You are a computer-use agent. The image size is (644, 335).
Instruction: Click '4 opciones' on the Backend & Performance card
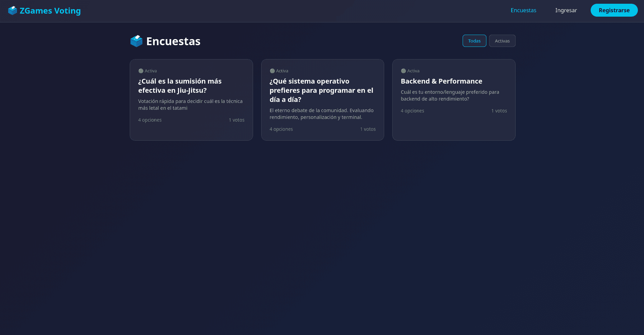(412, 111)
